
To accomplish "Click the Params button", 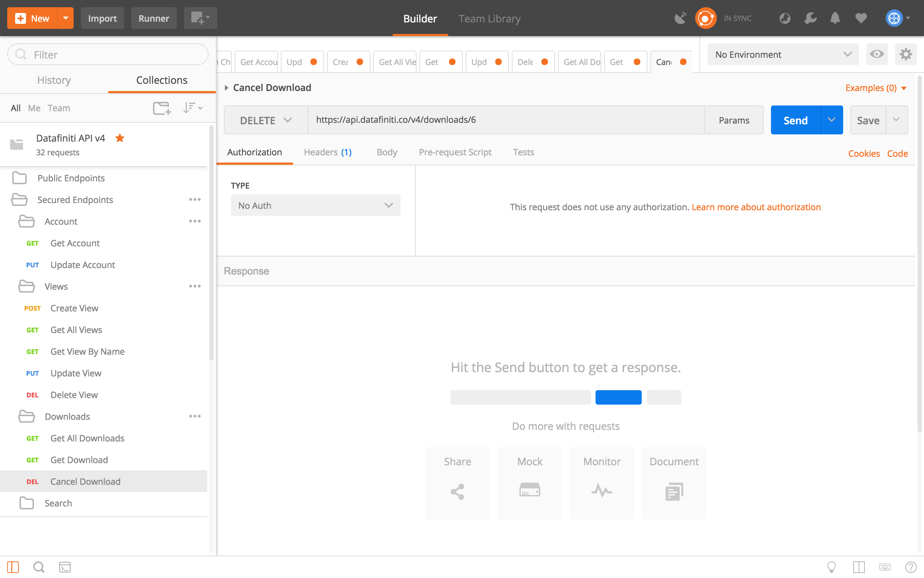I will tap(734, 120).
